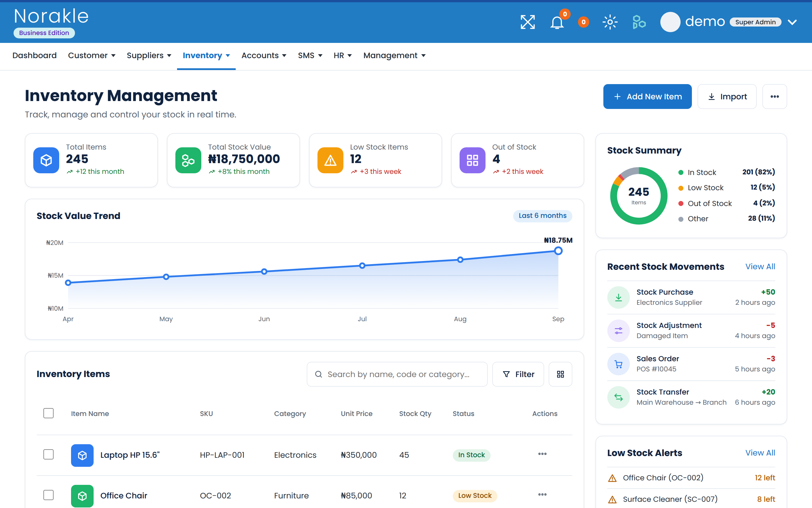The height and width of the screenshot is (508, 812).
Task: Expand the Customer dropdown menu
Action: (92, 55)
